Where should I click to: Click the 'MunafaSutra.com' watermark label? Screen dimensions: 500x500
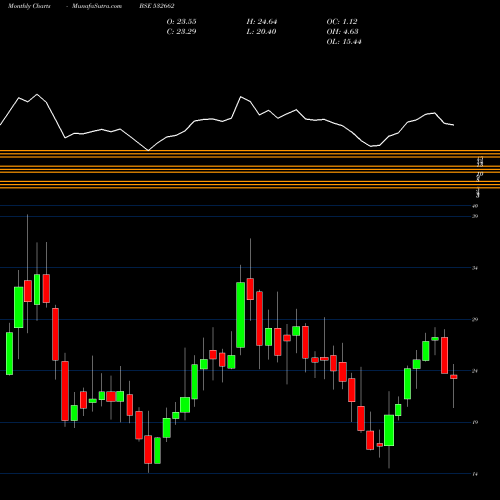(97, 6)
